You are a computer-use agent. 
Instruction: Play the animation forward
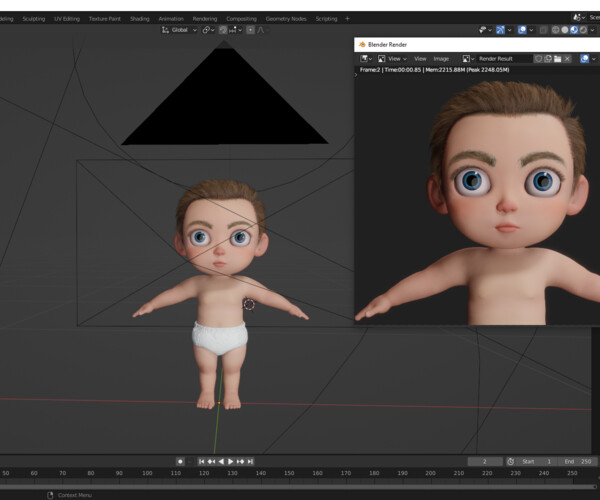point(230,461)
